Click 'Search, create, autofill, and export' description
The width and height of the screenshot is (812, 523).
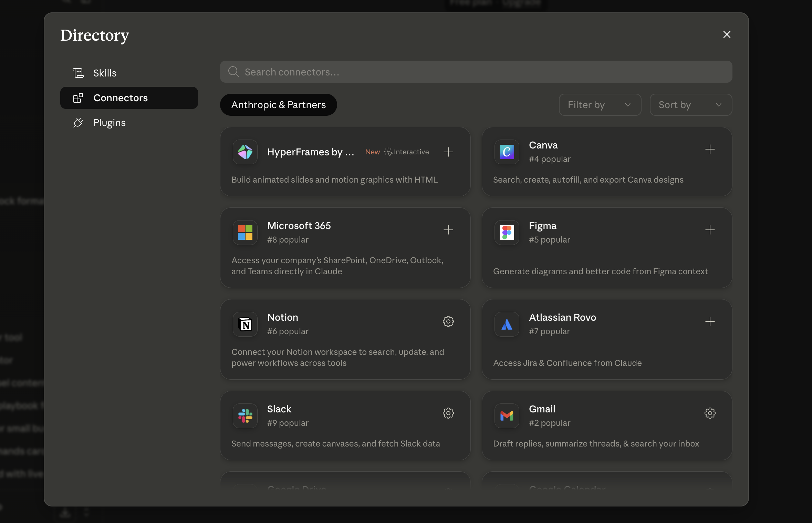[588, 180]
